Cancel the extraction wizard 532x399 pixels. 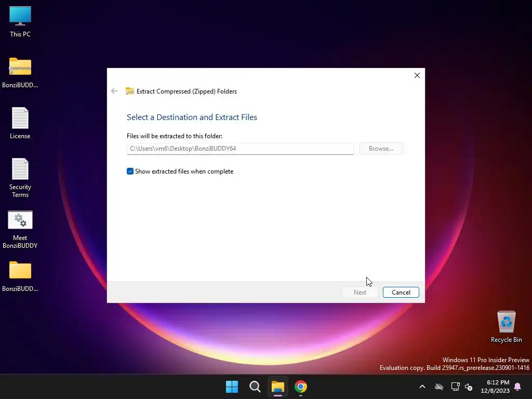(401, 292)
